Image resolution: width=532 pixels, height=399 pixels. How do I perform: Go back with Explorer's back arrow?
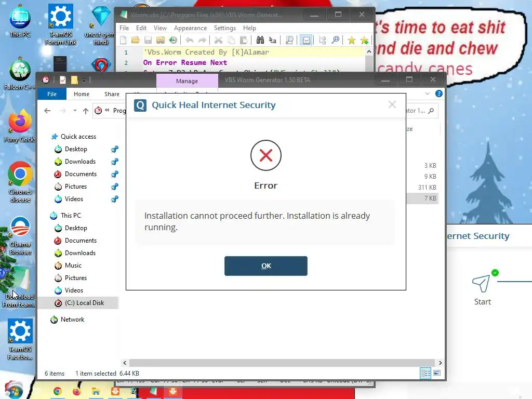tap(47, 111)
